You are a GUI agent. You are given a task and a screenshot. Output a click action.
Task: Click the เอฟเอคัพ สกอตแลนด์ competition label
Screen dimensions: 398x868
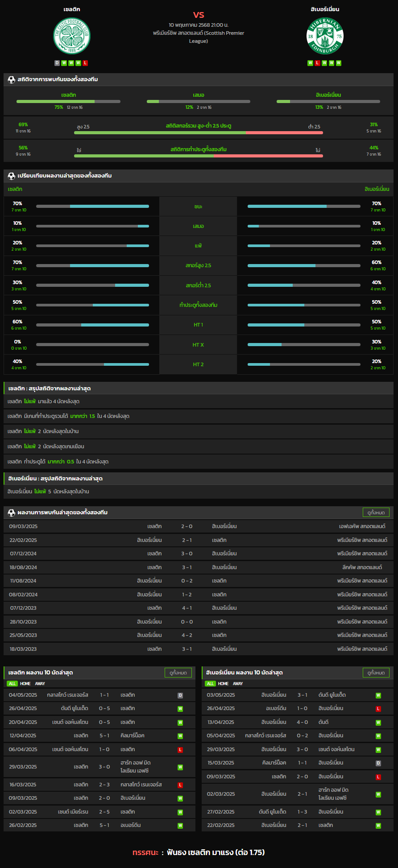click(x=362, y=526)
